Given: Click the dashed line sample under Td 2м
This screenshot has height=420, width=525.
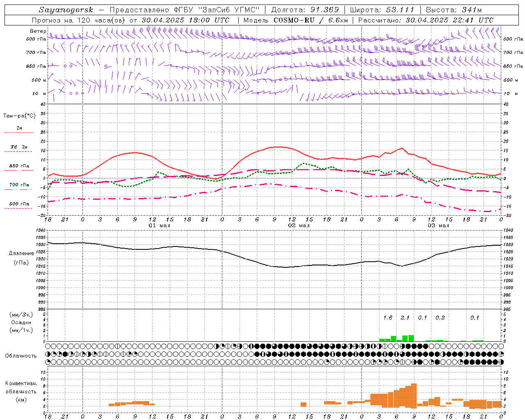Looking at the screenshot, I should click(x=18, y=152).
